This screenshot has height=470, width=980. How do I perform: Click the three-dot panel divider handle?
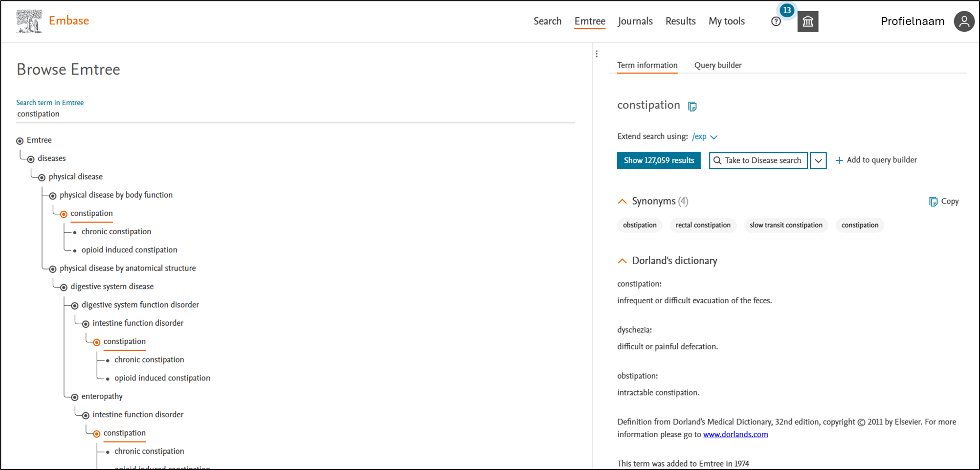pos(597,54)
